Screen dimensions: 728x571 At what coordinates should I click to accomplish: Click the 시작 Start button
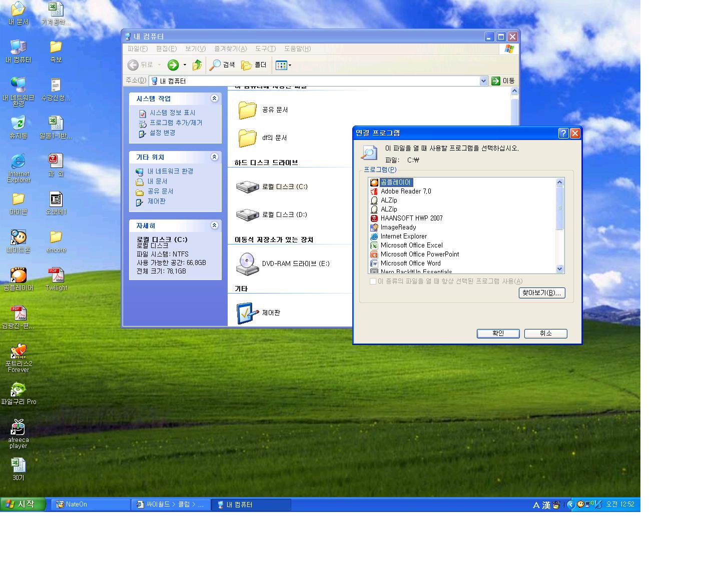point(23,504)
